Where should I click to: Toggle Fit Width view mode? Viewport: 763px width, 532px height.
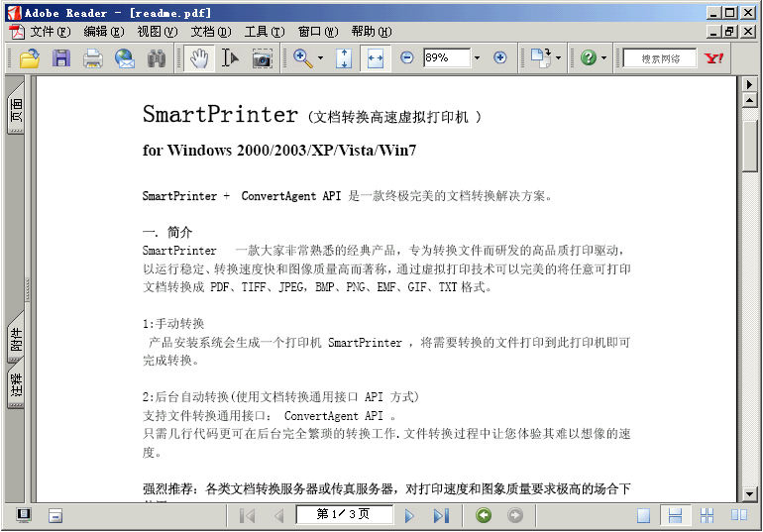[x=375, y=58]
